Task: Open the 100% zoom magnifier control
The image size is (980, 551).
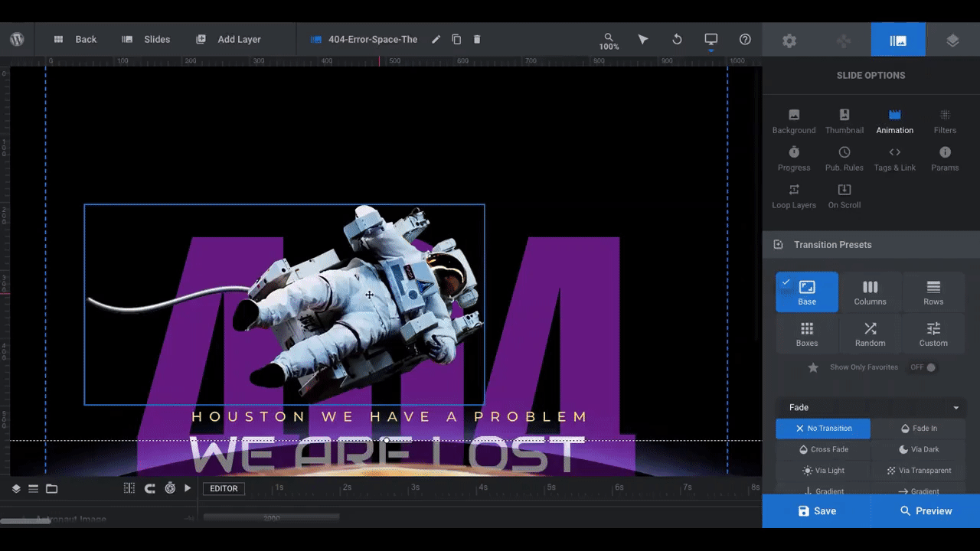Action: 609,41
